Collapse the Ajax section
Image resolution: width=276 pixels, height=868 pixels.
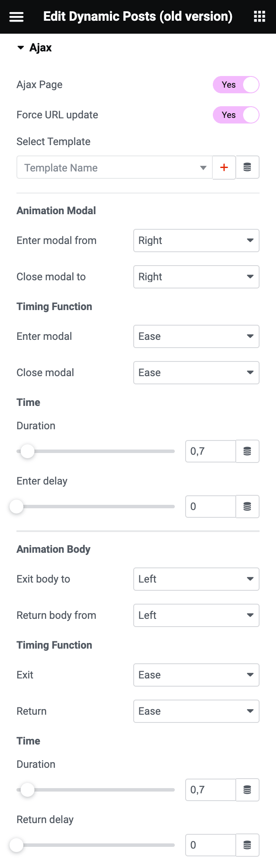click(x=20, y=48)
